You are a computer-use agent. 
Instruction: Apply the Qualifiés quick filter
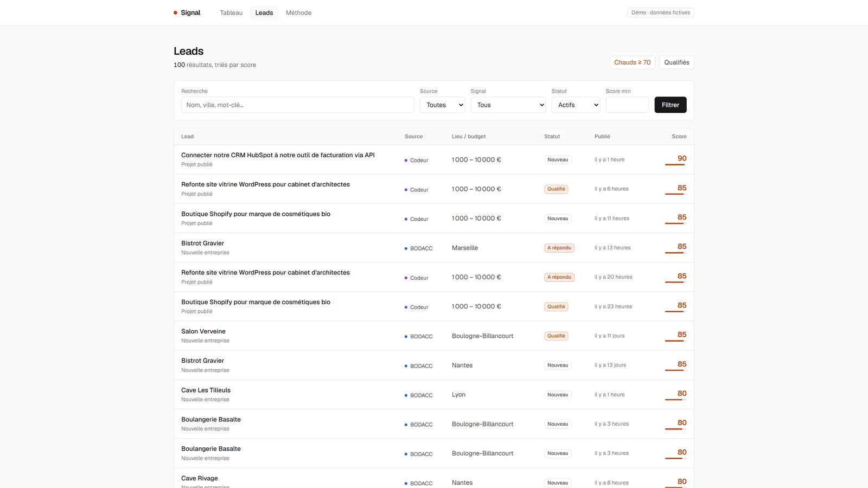(x=676, y=62)
